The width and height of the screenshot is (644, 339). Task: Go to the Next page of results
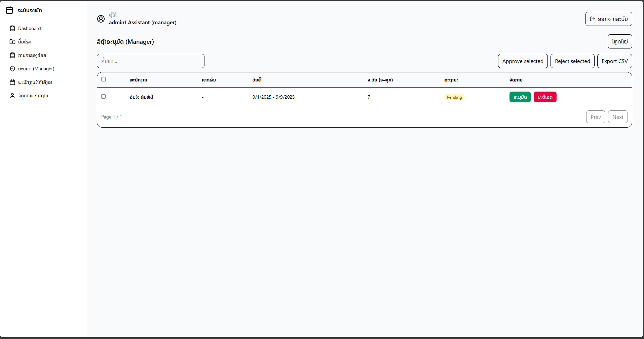coord(618,117)
